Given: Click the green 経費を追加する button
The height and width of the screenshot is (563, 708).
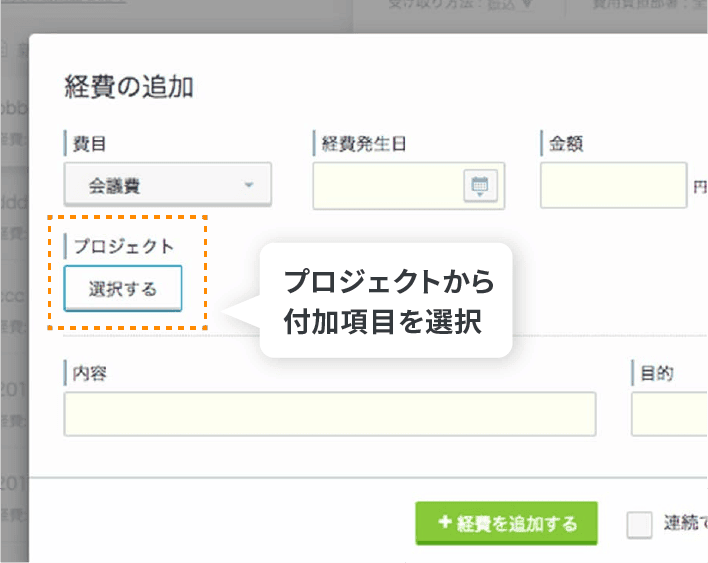Looking at the screenshot, I should tap(506, 523).
